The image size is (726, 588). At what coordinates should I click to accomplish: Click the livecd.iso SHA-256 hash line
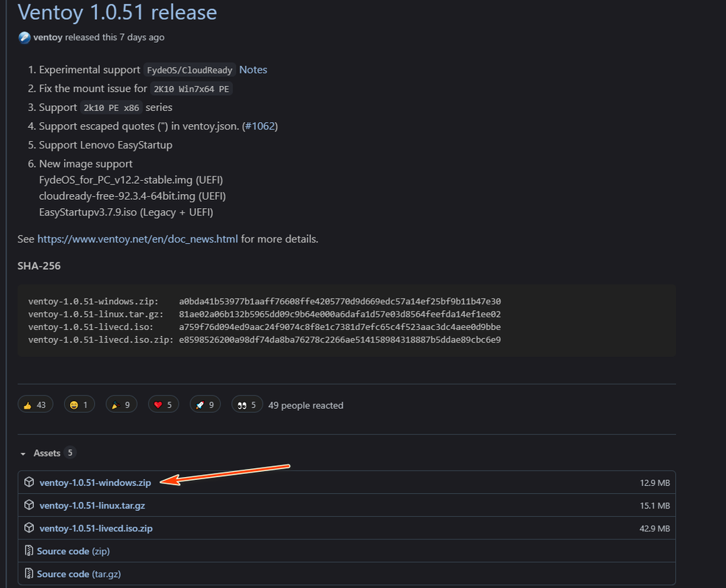264,327
